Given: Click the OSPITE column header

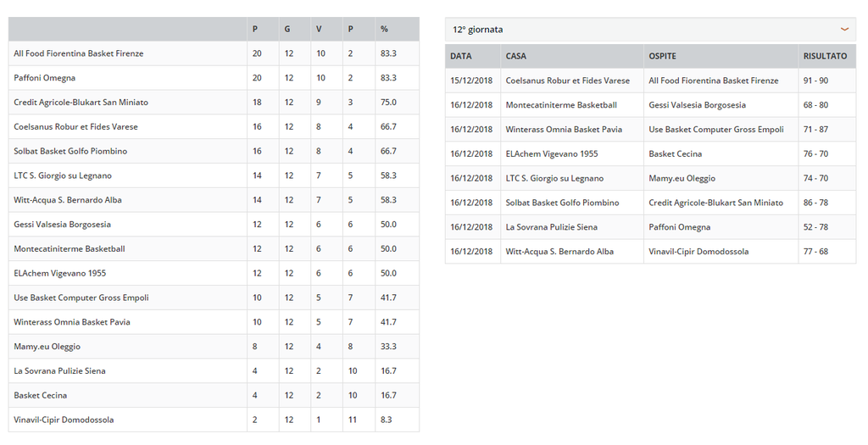Looking at the screenshot, I should click(662, 56).
